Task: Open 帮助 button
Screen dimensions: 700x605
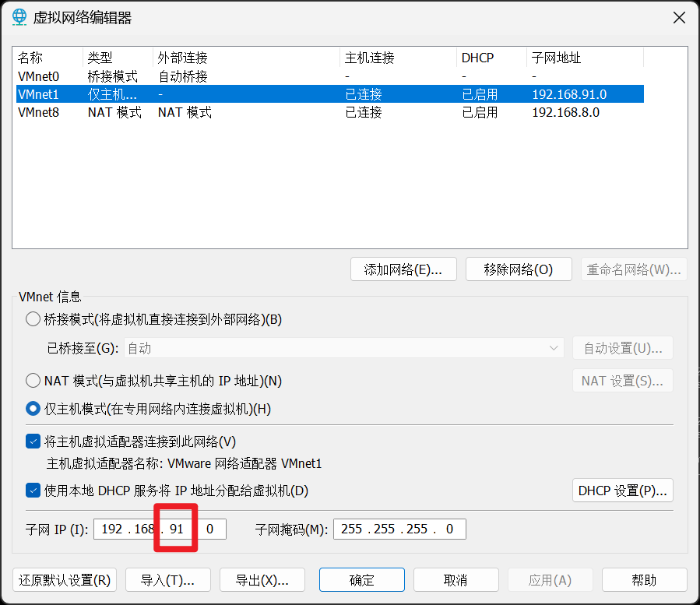Action: (645, 580)
